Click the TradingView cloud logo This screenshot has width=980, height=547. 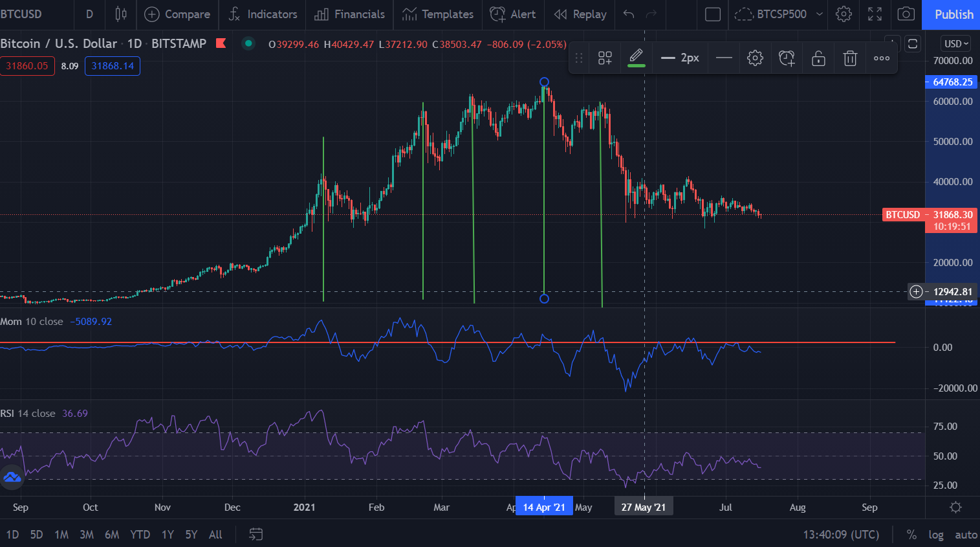pos(12,478)
